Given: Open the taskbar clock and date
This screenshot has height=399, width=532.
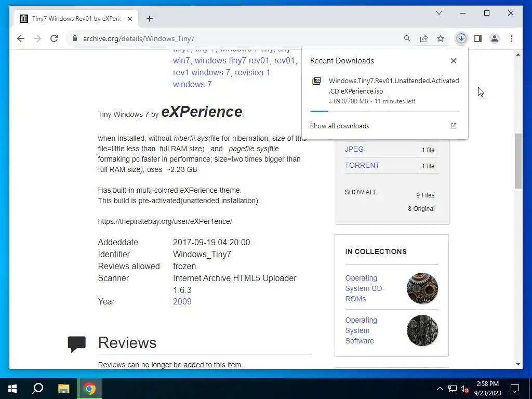Looking at the screenshot, I should (x=487, y=389).
